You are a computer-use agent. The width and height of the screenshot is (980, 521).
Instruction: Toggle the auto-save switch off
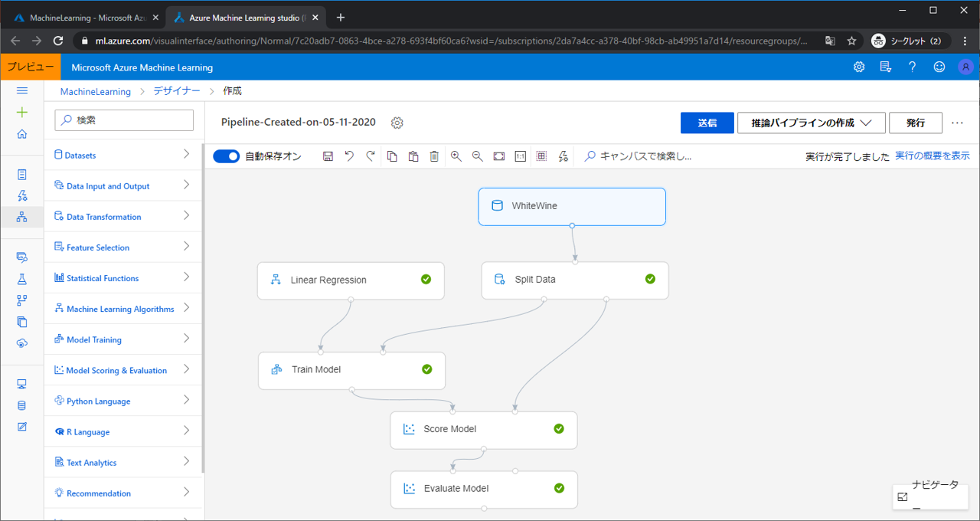click(x=227, y=156)
